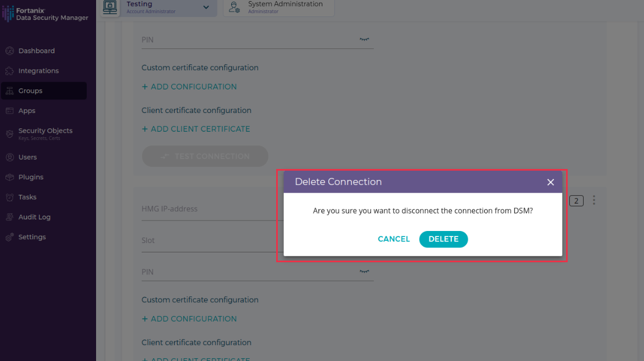The image size is (644, 361).
Task: Click the Dashboard icon in the sidebar
Action: [9, 51]
